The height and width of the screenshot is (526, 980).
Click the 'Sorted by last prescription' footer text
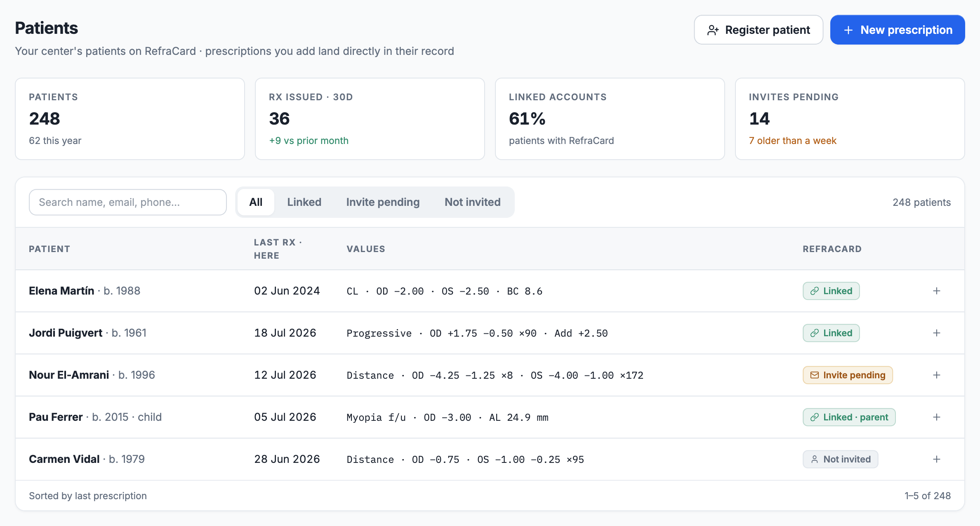(x=88, y=495)
